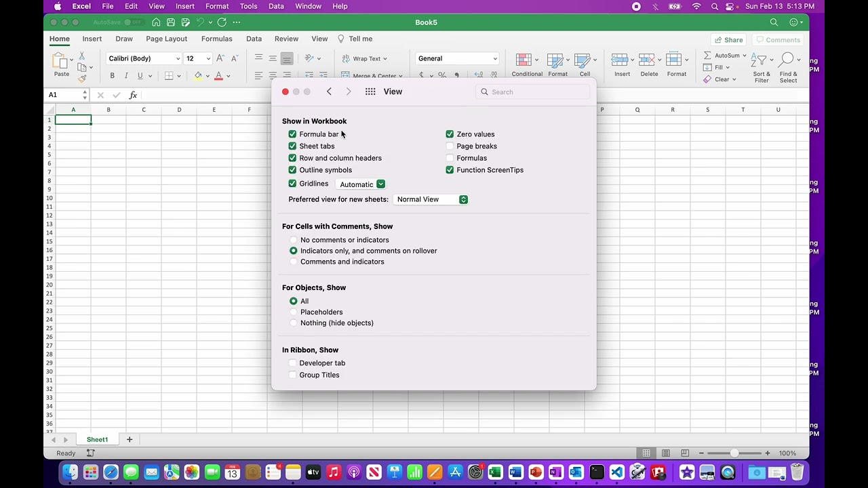Click the Paste clipboard icon
Screen dimensions: 868x488
(61, 62)
